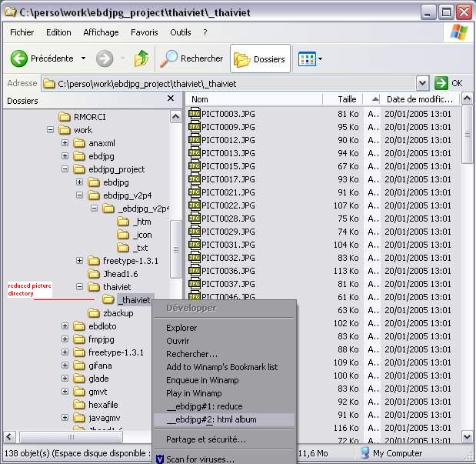Select __ebdjpg#2: html album context entry
This screenshot has height=464, width=476.
point(224,419)
